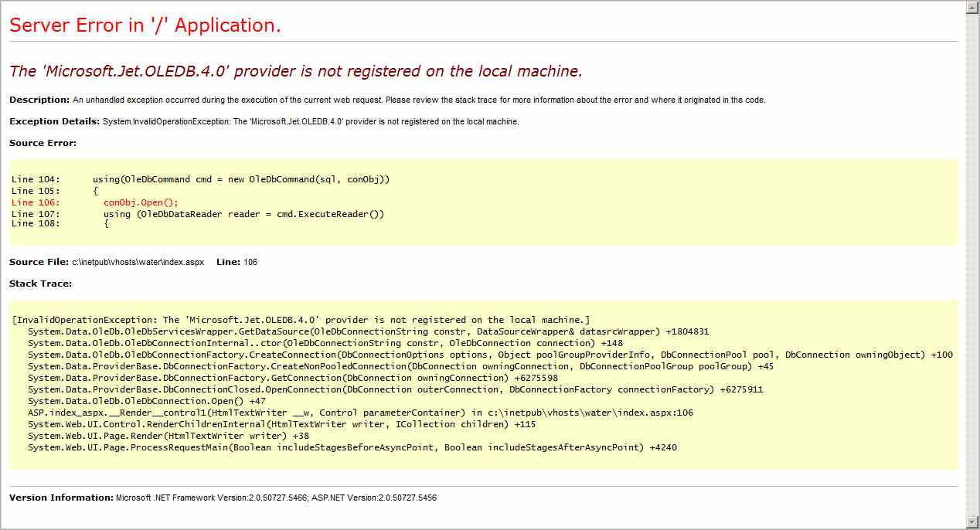Screen dimensions: 980x530
Task: Click the italic provider not registered error message
Action: (295, 71)
